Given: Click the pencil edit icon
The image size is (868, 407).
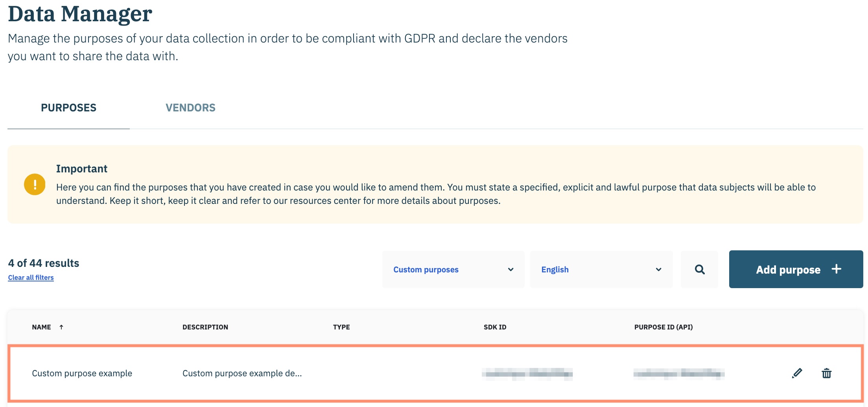Looking at the screenshot, I should point(797,373).
